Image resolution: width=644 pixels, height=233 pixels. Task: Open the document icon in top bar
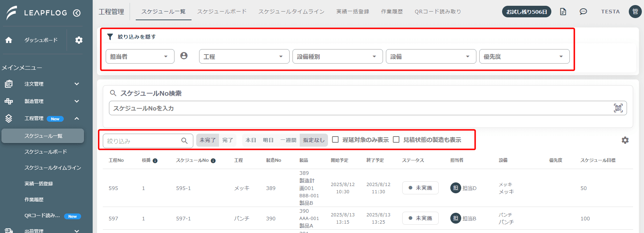(563, 12)
